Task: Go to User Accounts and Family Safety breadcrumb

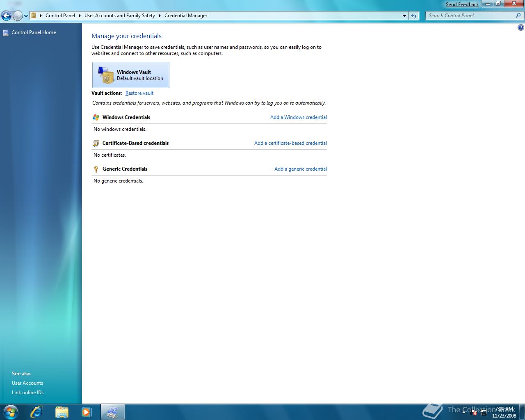Action: 120,16
